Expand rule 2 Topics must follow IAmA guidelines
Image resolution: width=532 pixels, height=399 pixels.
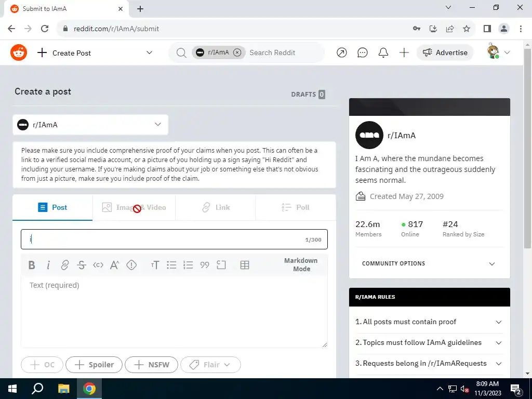coord(429,343)
